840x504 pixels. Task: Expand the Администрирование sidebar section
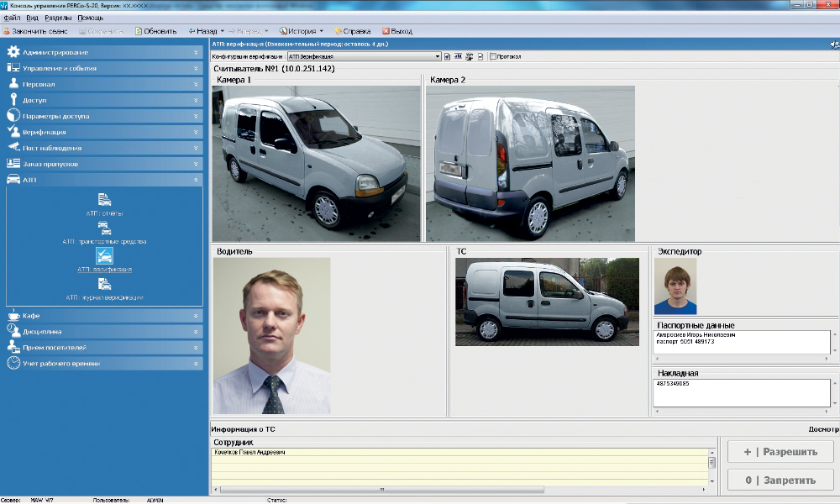[104, 52]
